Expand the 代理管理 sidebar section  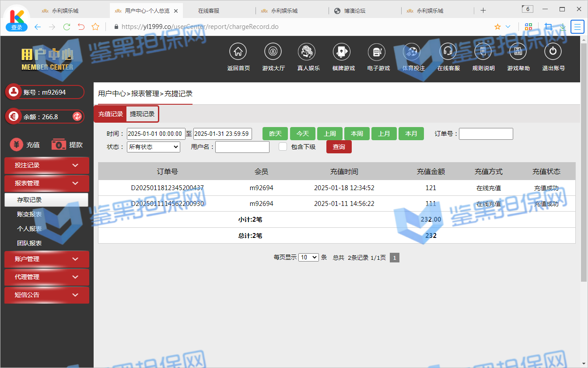(x=46, y=277)
